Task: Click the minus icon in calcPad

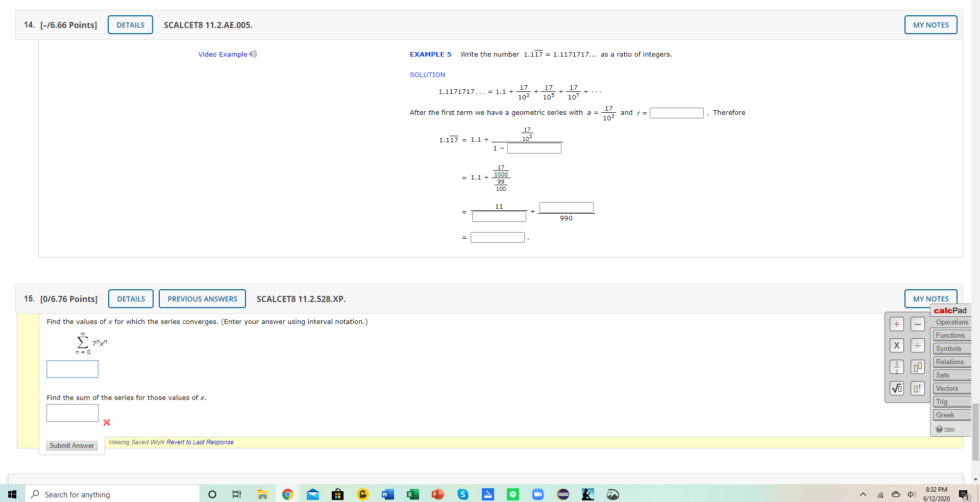Action: (918, 324)
